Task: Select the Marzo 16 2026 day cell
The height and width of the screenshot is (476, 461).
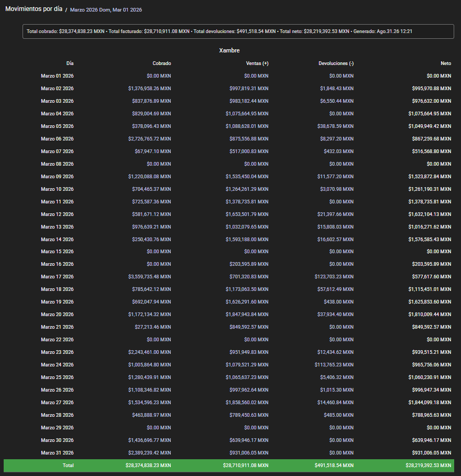Action: click(57, 264)
